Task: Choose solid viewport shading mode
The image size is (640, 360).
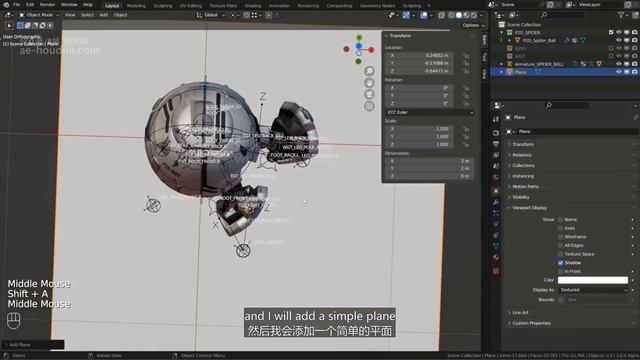Action: tap(459, 15)
